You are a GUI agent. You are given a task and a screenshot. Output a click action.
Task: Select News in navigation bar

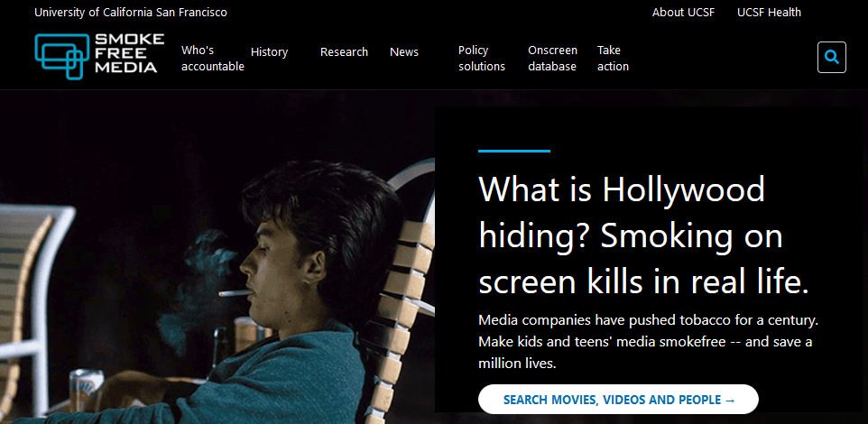(x=404, y=52)
